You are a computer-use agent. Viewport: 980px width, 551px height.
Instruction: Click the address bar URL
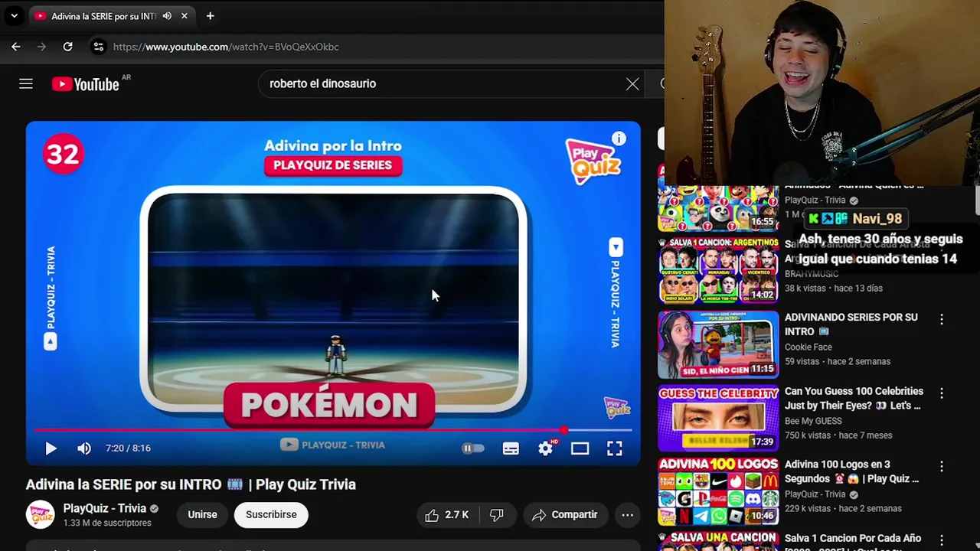tap(226, 47)
